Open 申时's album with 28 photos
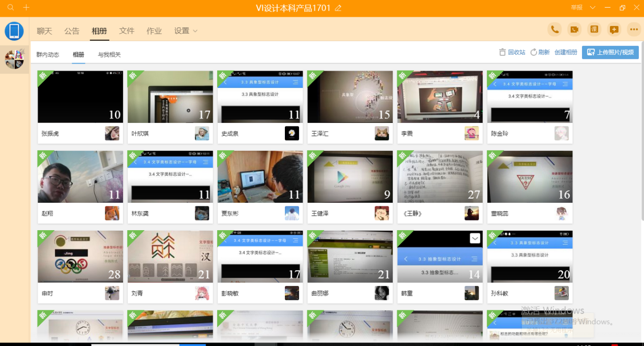 pos(80,257)
